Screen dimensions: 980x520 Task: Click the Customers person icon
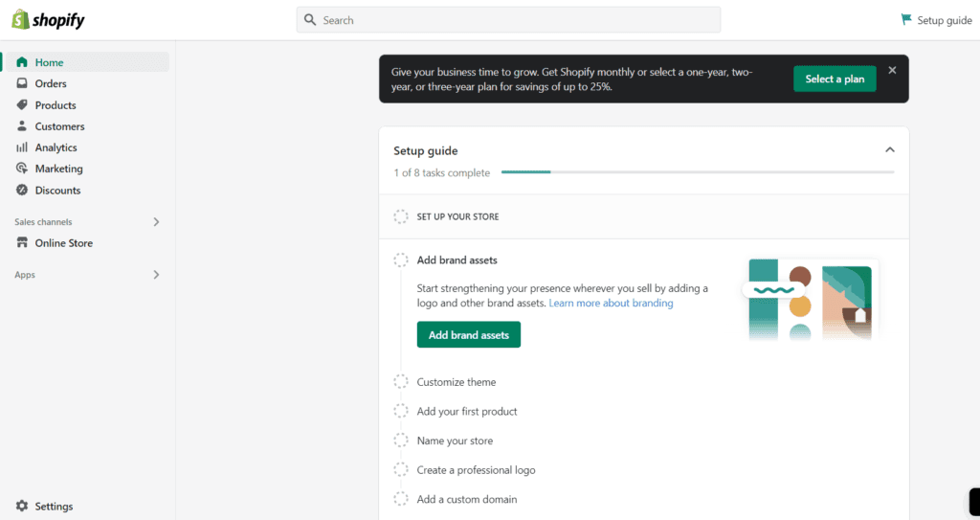pos(22,125)
